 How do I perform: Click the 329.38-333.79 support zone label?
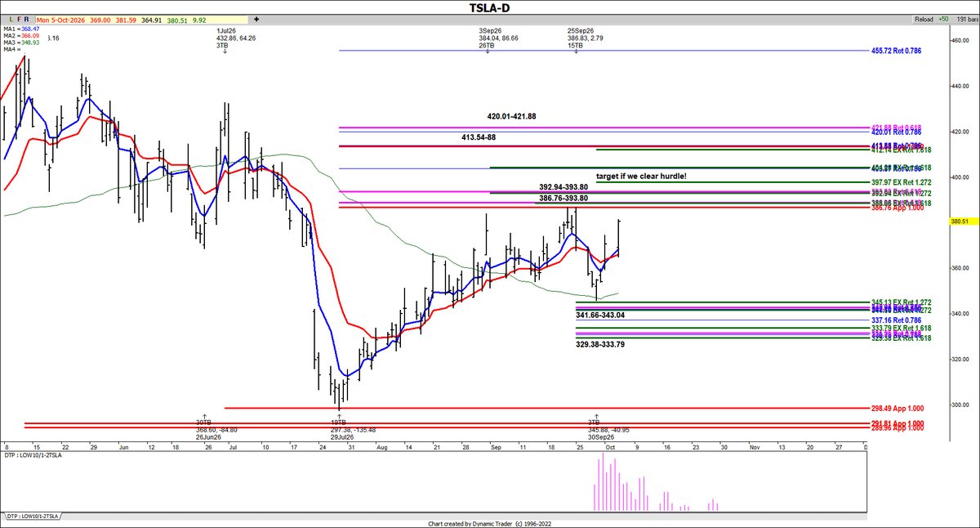600,344
